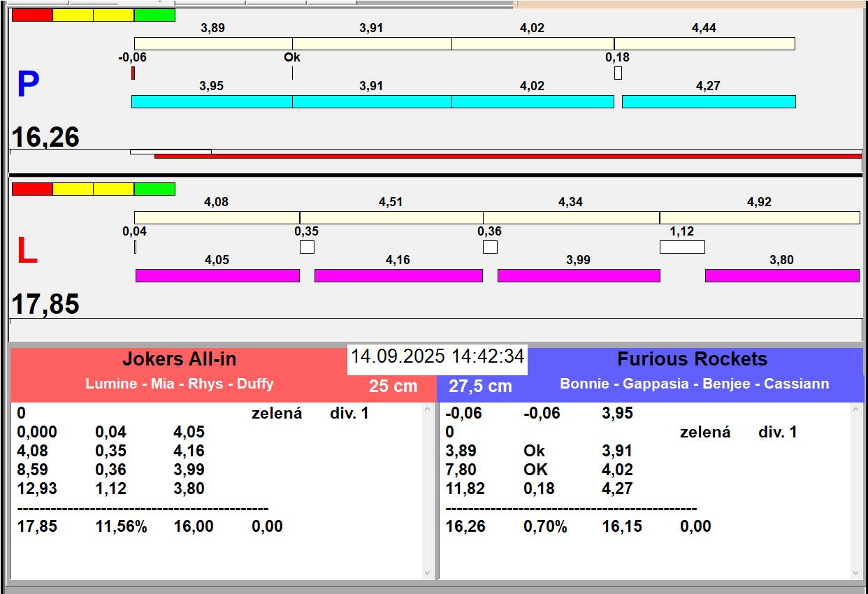Click the red start light in lane L
This screenshot has height=594, width=868.
click(x=32, y=189)
